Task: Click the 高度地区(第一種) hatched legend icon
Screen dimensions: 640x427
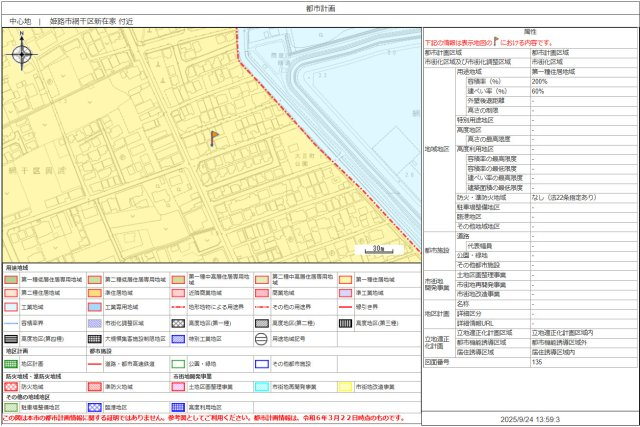Action: click(x=179, y=324)
